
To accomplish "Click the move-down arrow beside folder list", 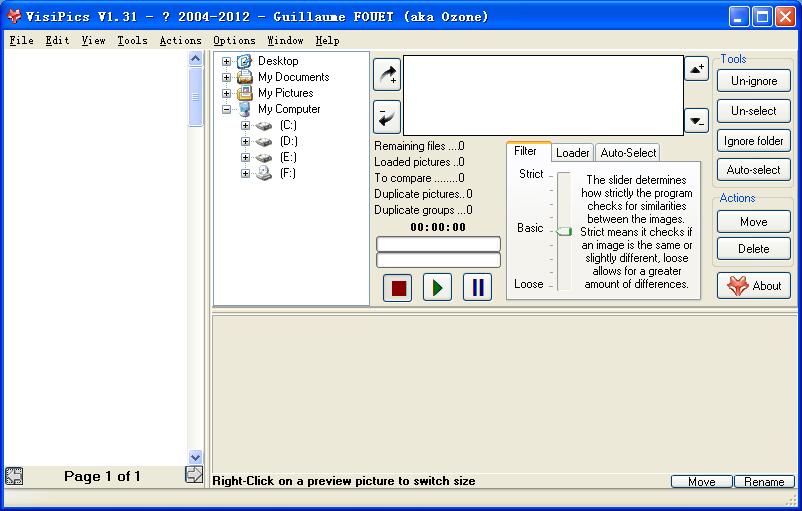I will [x=696, y=120].
